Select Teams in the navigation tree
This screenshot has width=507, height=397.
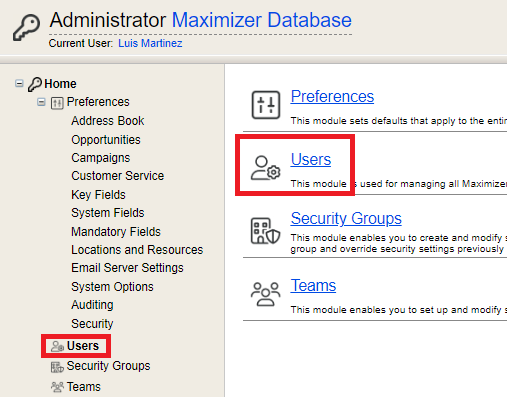(x=84, y=387)
